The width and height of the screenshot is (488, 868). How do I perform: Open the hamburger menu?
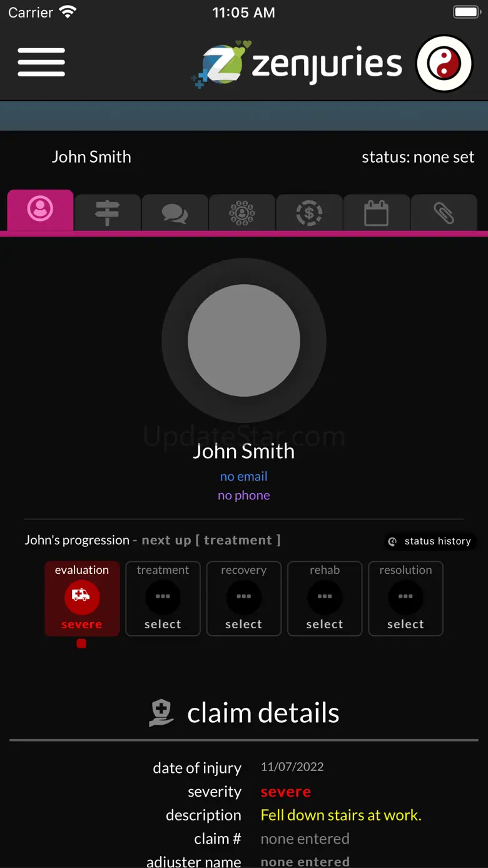click(41, 62)
